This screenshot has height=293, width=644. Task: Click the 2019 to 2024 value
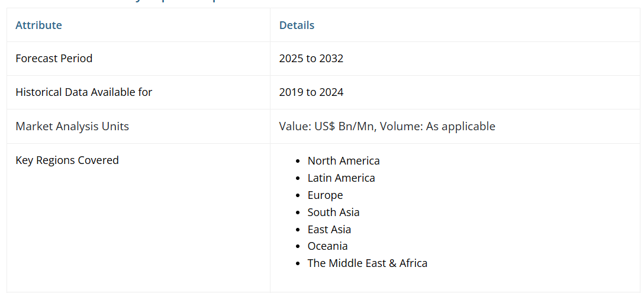pyautogui.click(x=311, y=92)
